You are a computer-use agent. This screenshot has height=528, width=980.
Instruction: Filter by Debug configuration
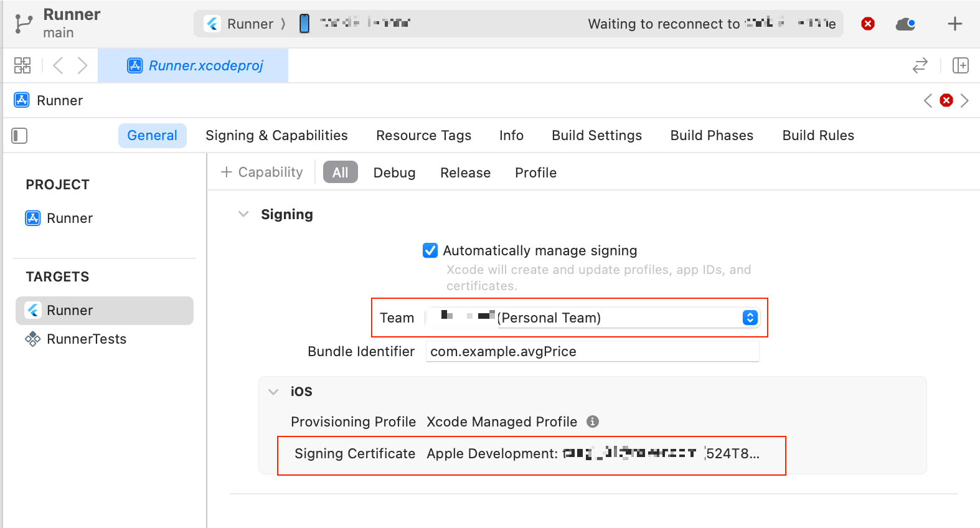tap(394, 172)
